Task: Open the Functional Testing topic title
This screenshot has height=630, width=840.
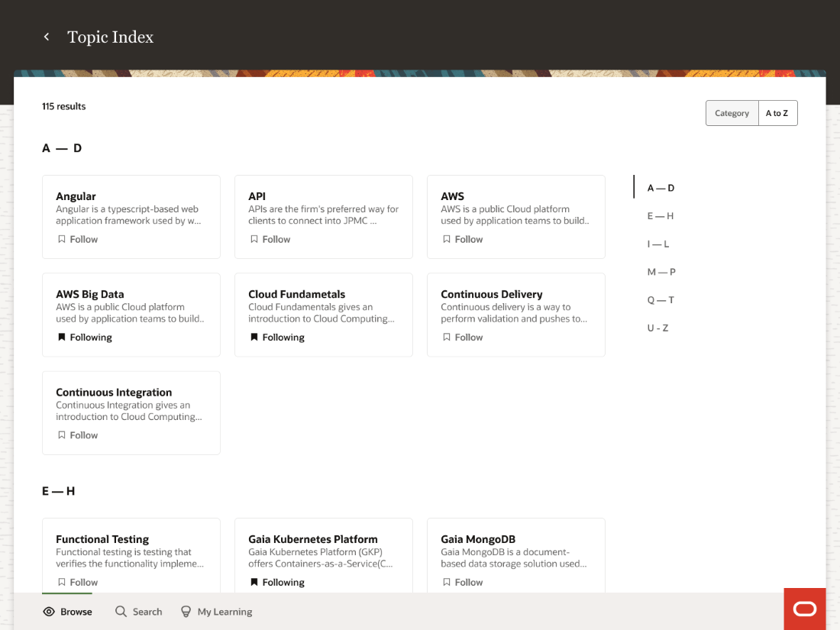Action: pos(102,539)
